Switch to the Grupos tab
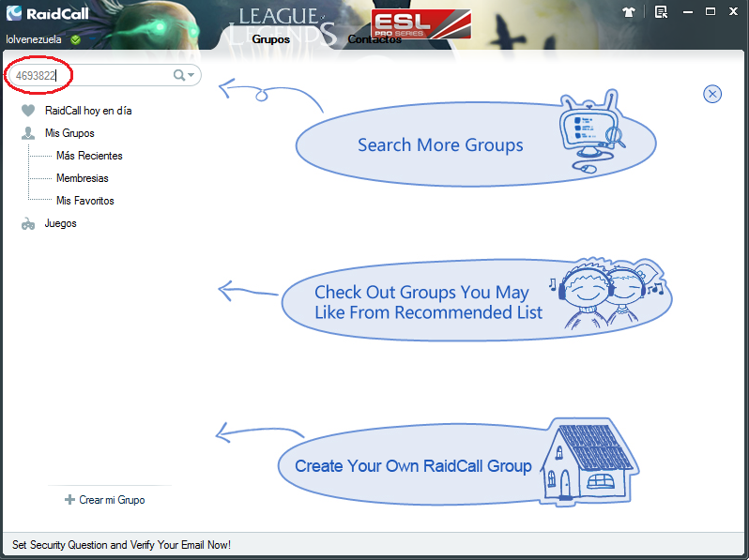The width and height of the screenshot is (749, 560). point(271,39)
